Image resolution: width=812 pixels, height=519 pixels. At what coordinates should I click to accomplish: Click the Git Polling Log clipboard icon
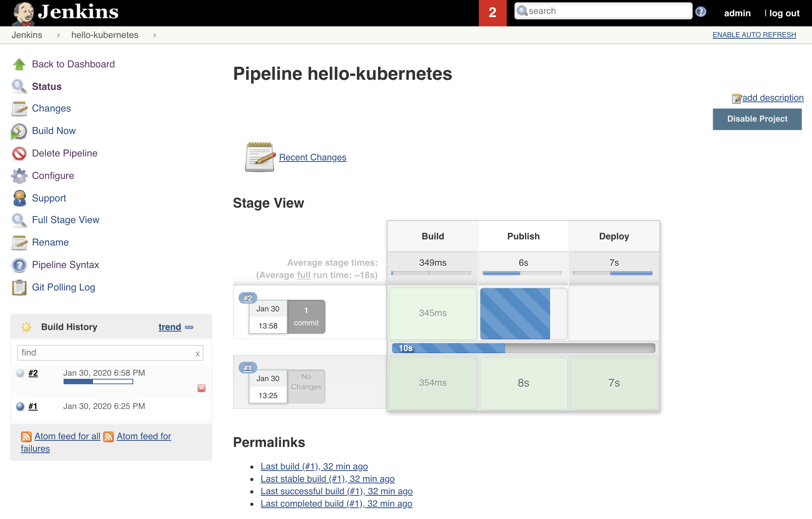click(19, 287)
